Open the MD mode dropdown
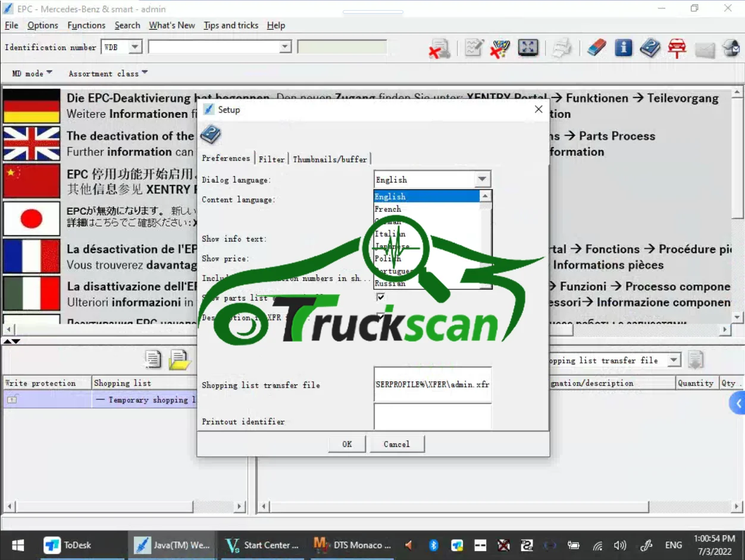Screen dimensions: 745x560 click(32, 73)
